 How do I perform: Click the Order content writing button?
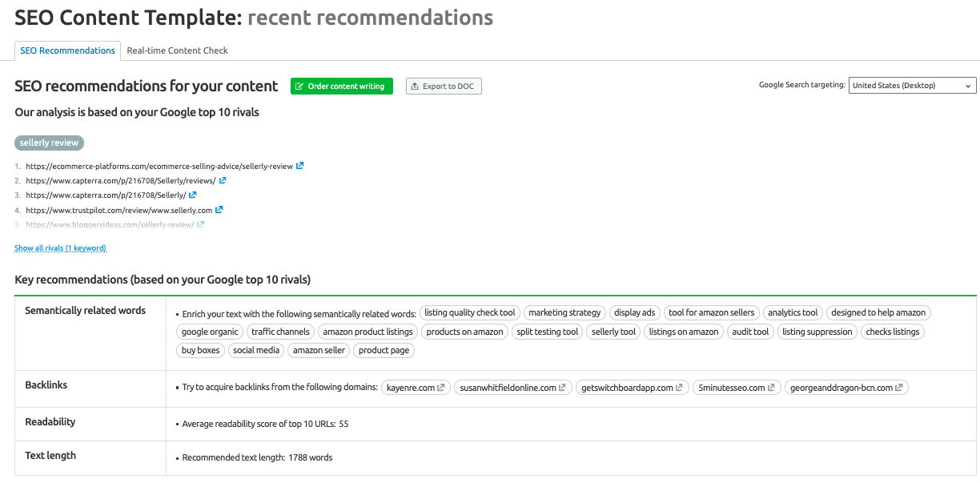coord(341,86)
